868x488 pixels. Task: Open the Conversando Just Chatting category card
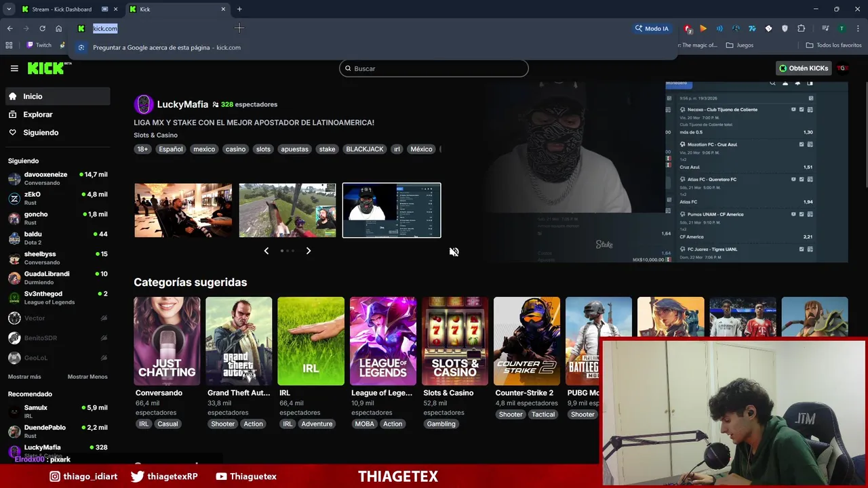tap(167, 341)
